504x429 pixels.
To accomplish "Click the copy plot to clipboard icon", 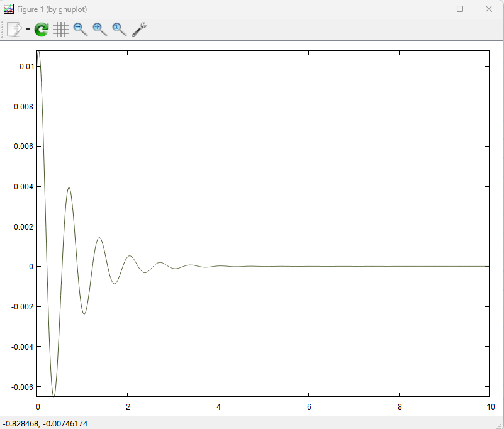I will point(14,30).
